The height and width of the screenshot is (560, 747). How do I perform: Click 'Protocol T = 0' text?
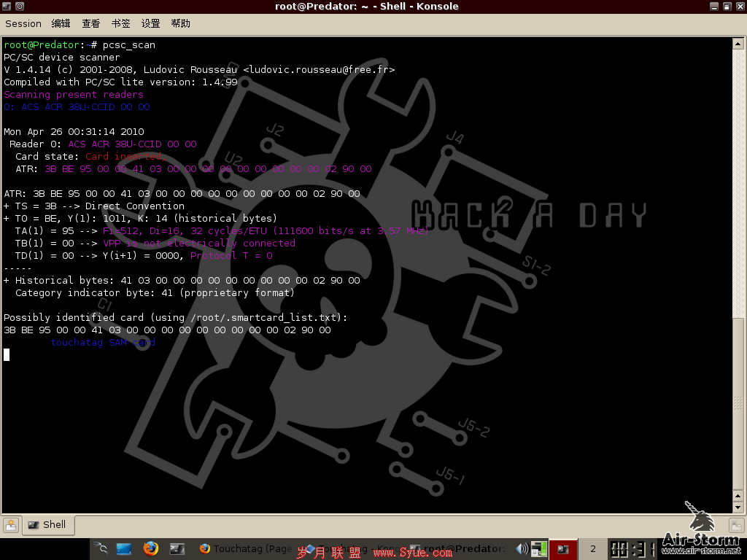231,255
